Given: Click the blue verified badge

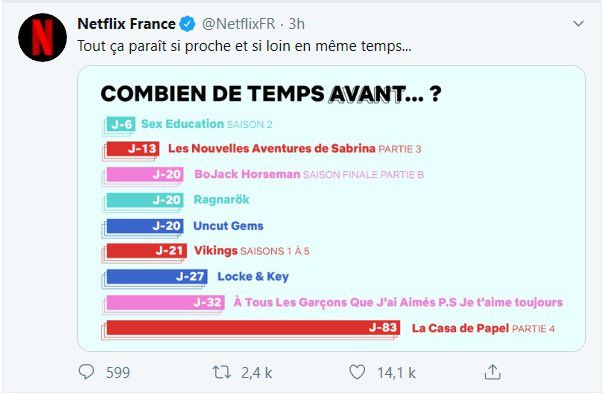Looking at the screenshot, I should [187, 24].
